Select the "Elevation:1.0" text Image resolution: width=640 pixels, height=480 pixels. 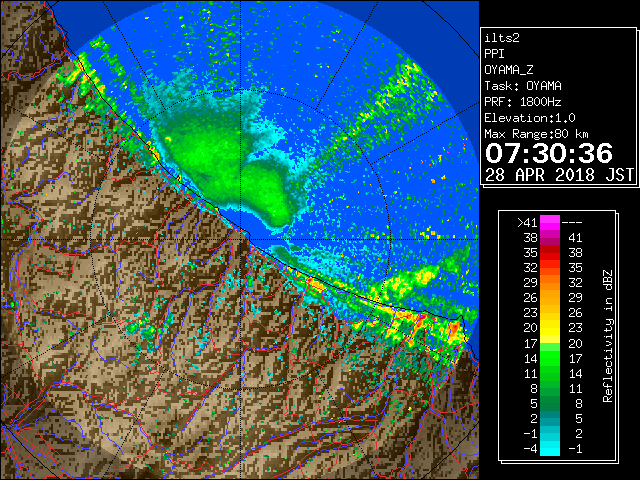pyautogui.click(x=530, y=118)
